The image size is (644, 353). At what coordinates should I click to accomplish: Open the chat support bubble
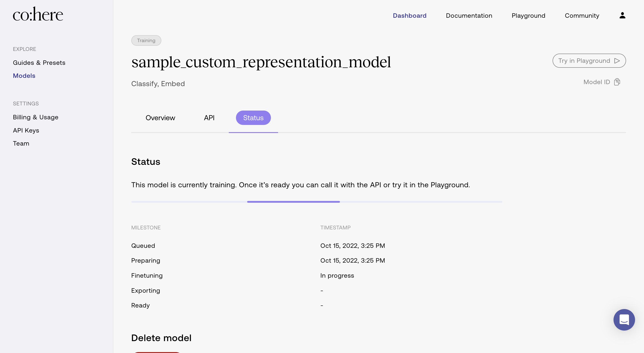(624, 320)
